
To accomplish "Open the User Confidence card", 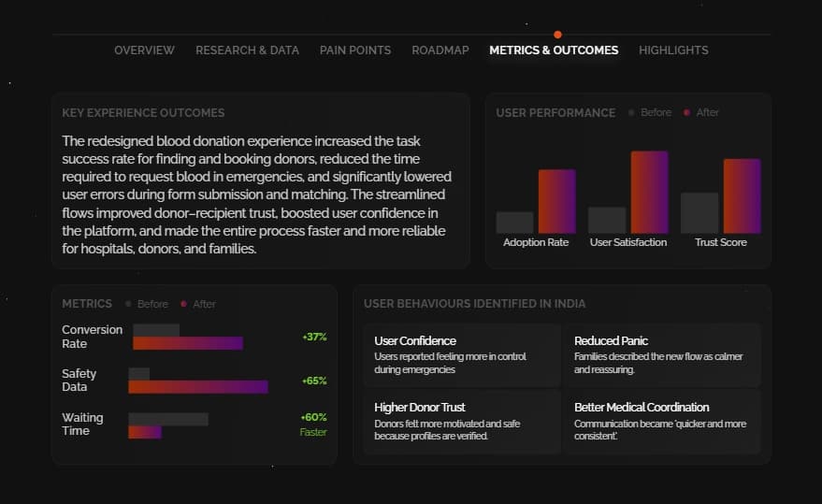I will (462, 355).
